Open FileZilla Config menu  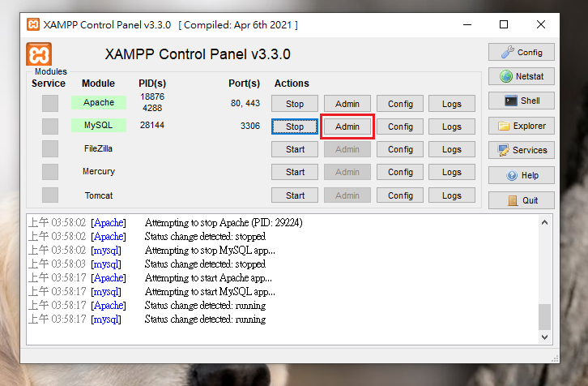click(x=400, y=149)
